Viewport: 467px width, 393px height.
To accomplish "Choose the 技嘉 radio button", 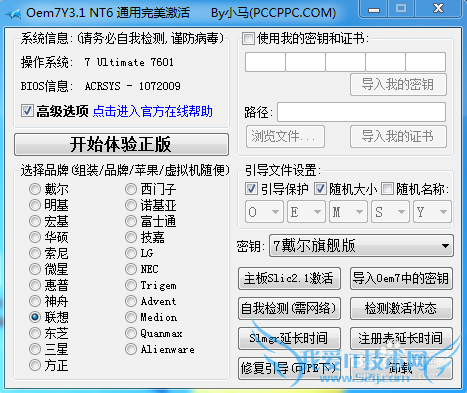I will (131, 237).
